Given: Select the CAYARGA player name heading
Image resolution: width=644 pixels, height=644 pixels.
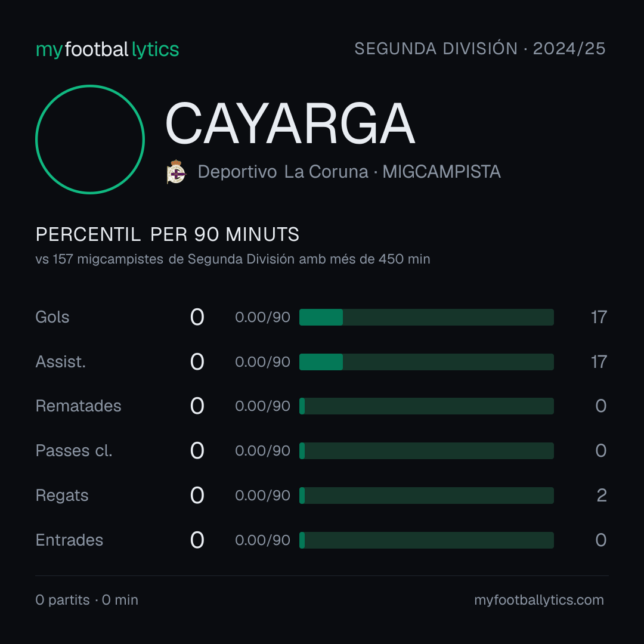Looking at the screenshot, I should tap(290, 123).
